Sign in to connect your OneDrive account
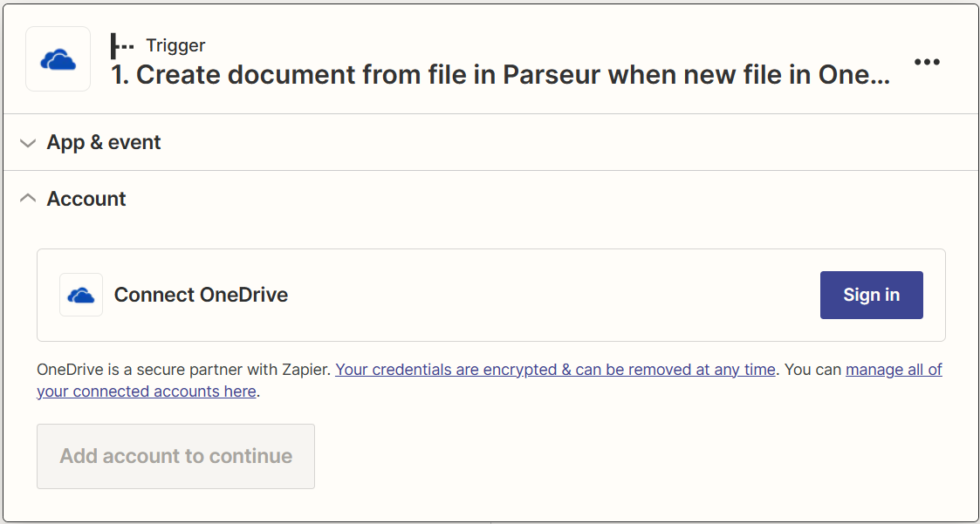Image resolution: width=980 pixels, height=524 pixels. pos(871,295)
